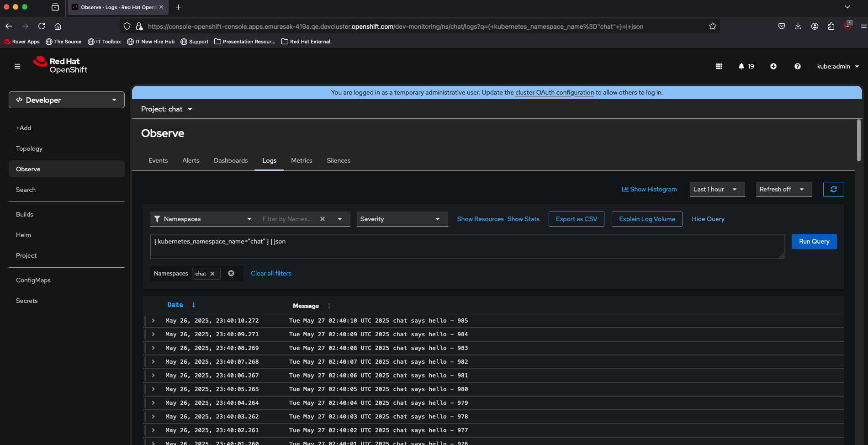The width and height of the screenshot is (868, 445).
Task: Open the Severity filter dropdown
Action: click(402, 219)
